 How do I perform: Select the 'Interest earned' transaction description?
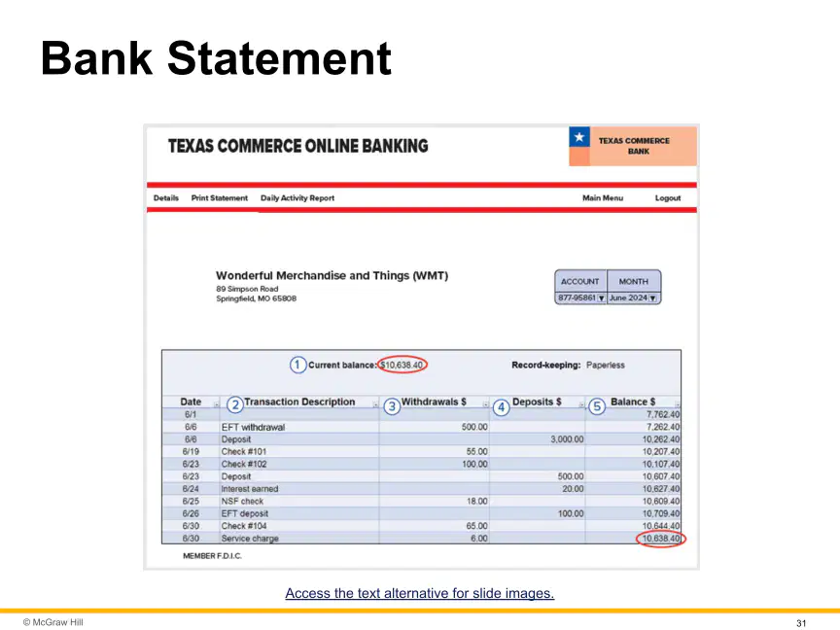[250, 489]
